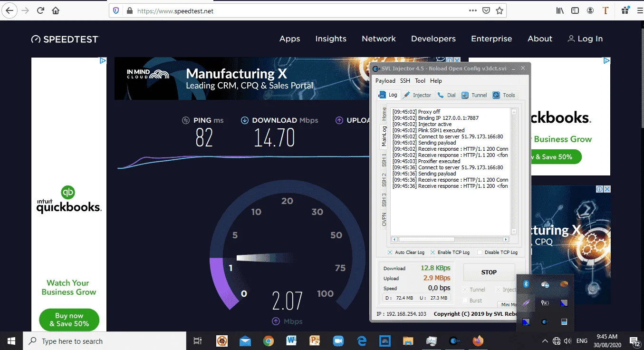Click the Windows Start button
This screenshot has width=644, height=350.
point(11,341)
